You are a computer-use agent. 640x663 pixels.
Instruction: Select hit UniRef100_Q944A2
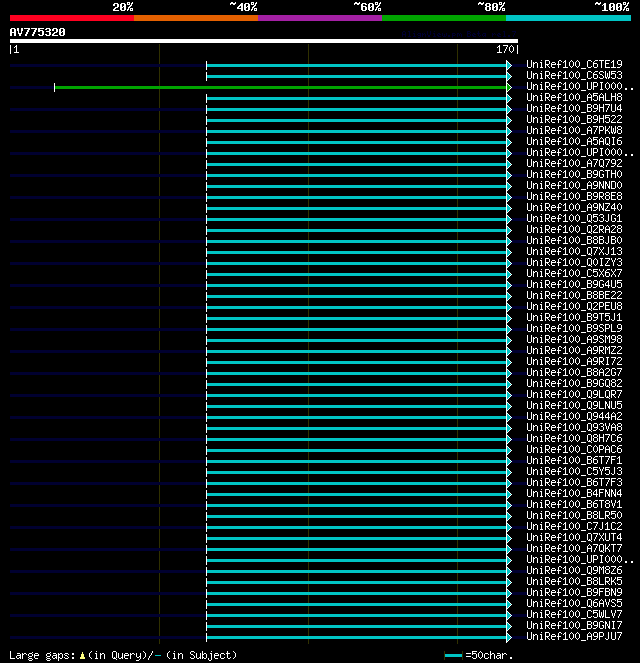pos(574,416)
